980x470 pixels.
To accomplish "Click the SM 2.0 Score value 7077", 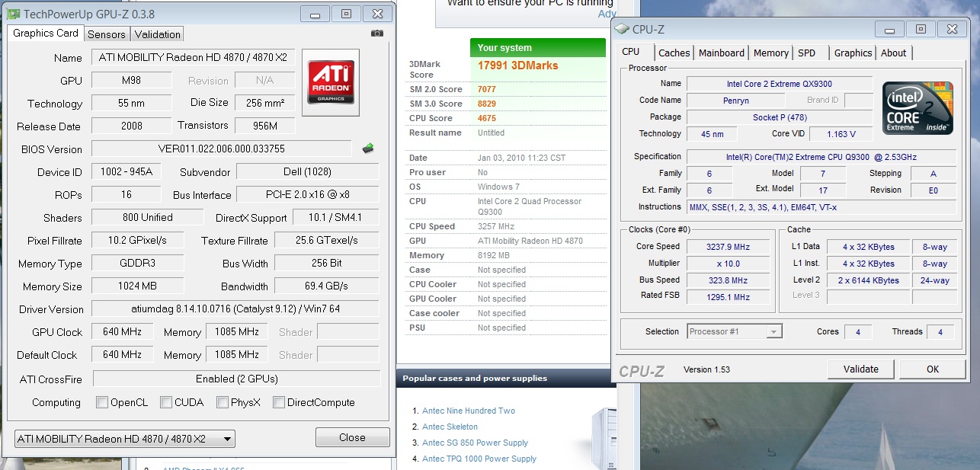I will pyautogui.click(x=487, y=89).
